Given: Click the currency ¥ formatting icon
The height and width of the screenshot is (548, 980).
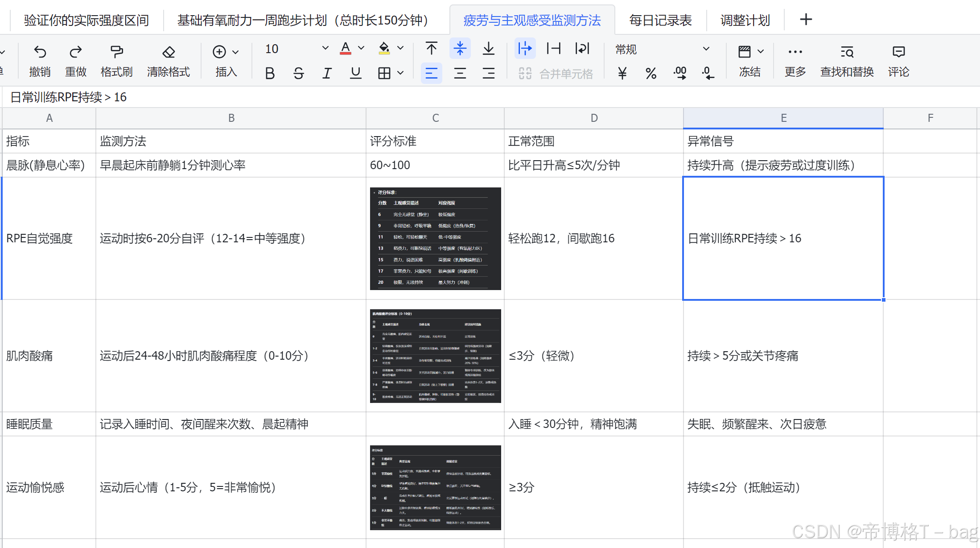Looking at the screenshot, I should tap(622, 73).
